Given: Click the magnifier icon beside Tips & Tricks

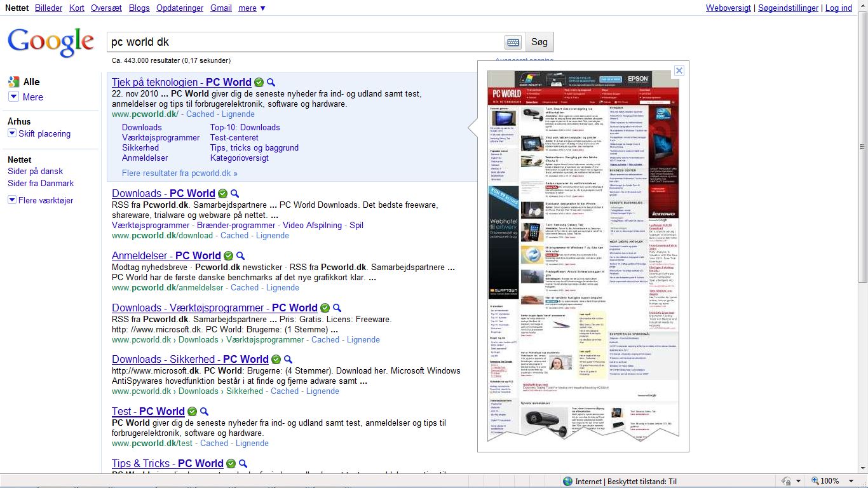Looking at the screenshot, I should click(x=243, y=464).
